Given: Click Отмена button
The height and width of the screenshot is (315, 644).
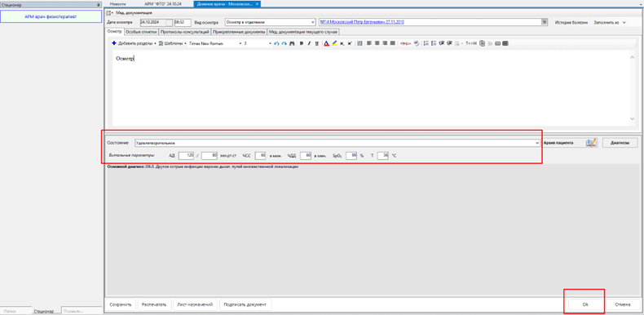Looking at the screenshot, I should coord(623,304).
